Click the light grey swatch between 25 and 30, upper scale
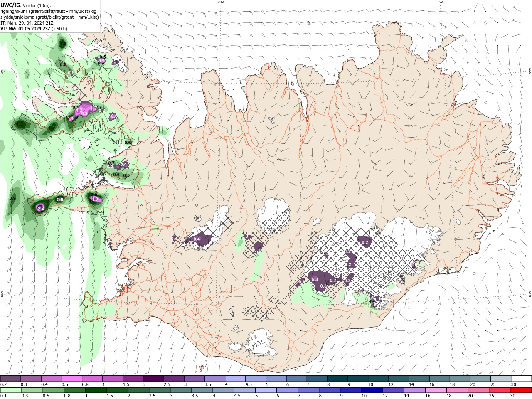Screen dimensions: 532x399 point(501,378)
